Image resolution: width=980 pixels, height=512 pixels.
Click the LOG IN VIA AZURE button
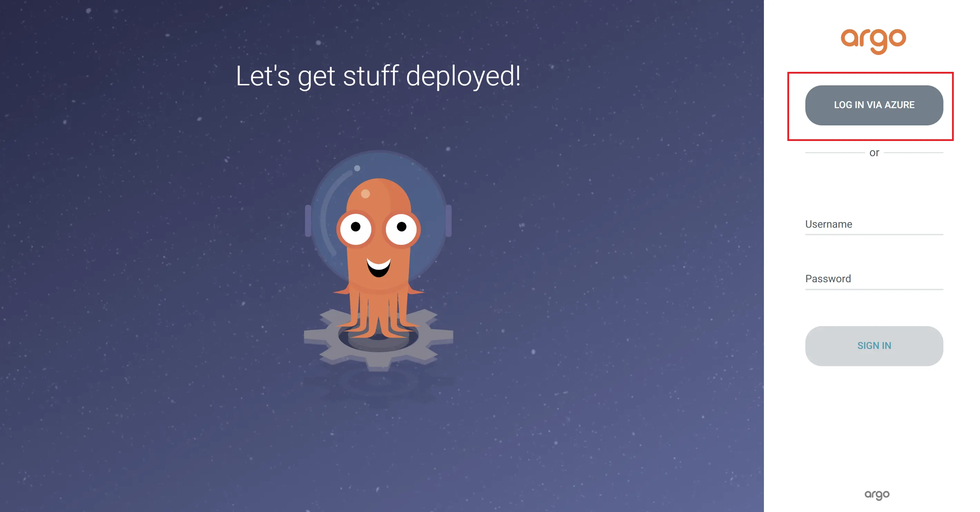click(x=874, y=105)
